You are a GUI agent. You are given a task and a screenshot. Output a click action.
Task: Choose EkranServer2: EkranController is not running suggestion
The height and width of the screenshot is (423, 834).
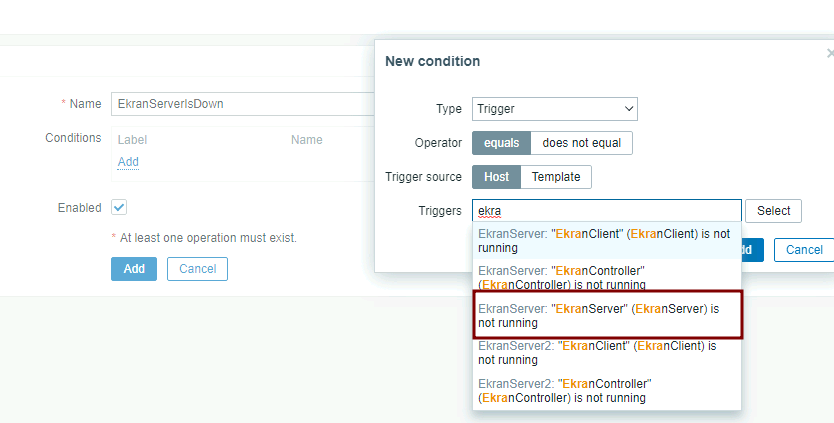coord(606,391)
